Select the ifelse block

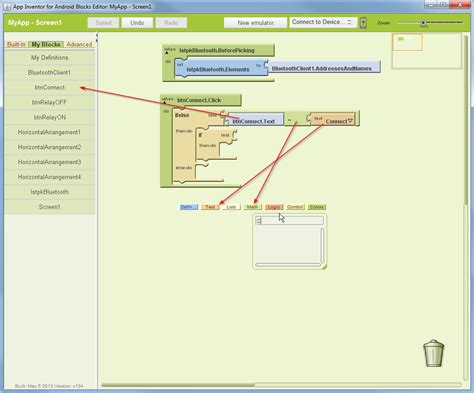point(182,115)
